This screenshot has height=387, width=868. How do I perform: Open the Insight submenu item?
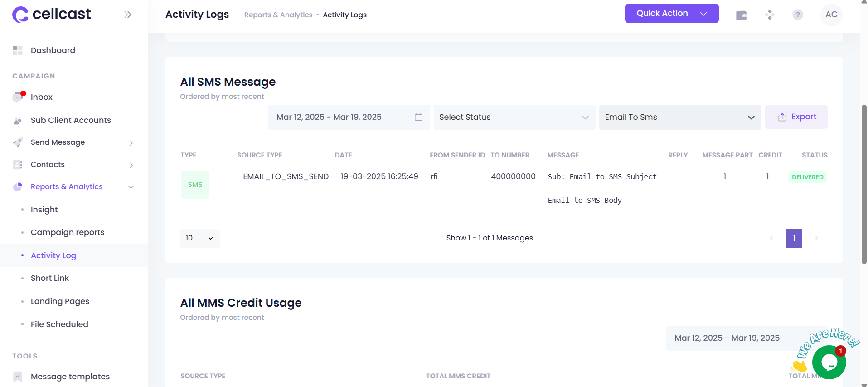point(44,210)
